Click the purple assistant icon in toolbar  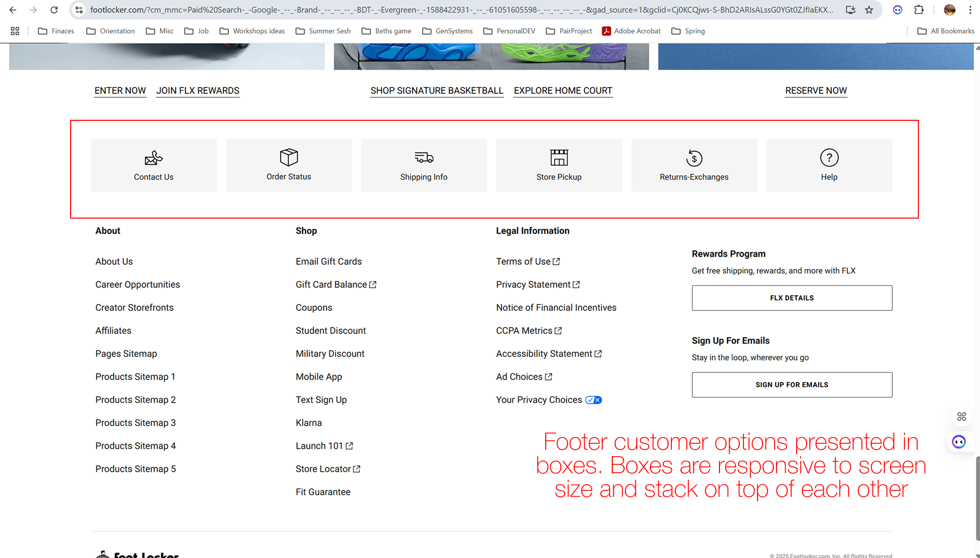[x=898, y=10]
